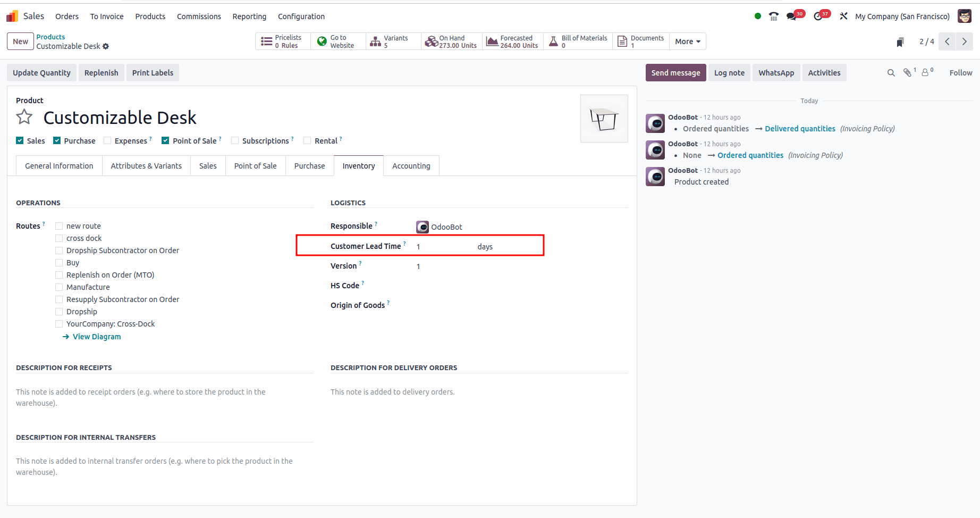This screenshot has height=518, width=980.
Task: Click Print Labels
Action: (x=153, y=73)
